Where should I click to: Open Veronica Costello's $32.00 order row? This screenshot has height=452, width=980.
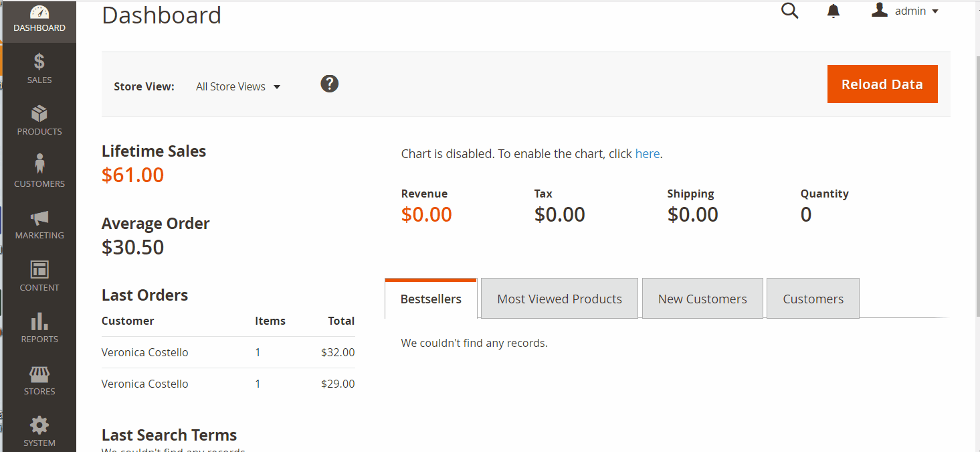coord(145,352)
